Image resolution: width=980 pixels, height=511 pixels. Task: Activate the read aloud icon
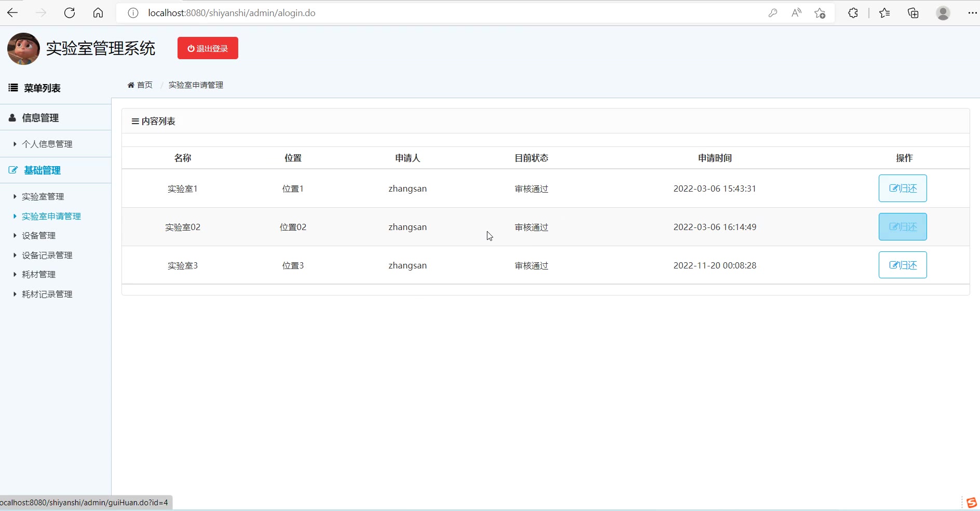click(x=796, y=13)
